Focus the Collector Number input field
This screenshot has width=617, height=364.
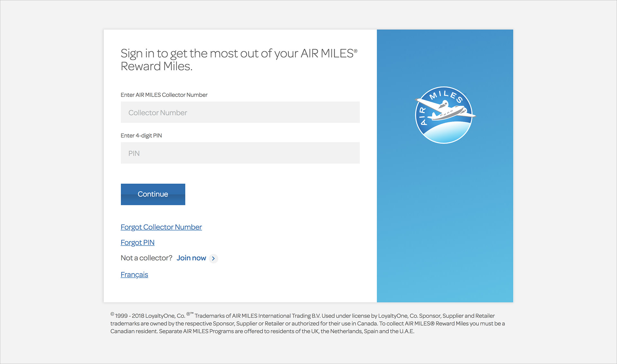(240, 112)
